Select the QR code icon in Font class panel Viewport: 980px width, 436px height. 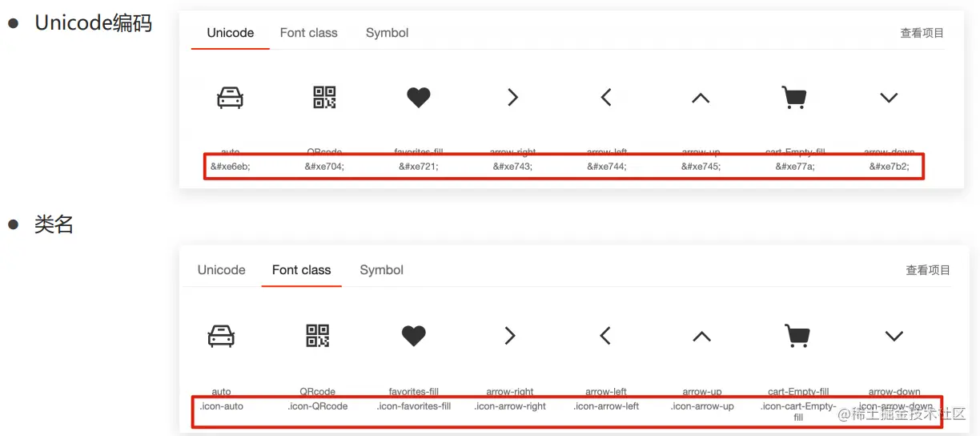[x=318, y=336]
